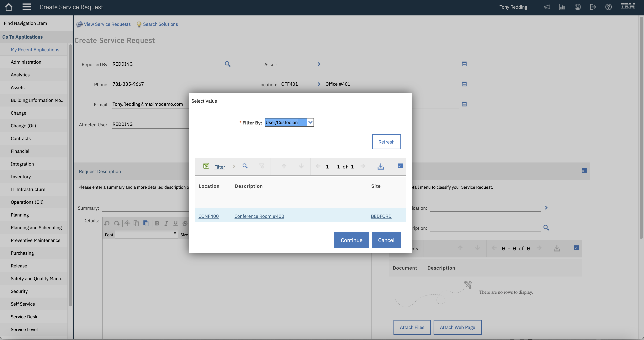This screenshot has width=644, height=340.
Task: Click the Home icon in header
Action: [9, 7]
